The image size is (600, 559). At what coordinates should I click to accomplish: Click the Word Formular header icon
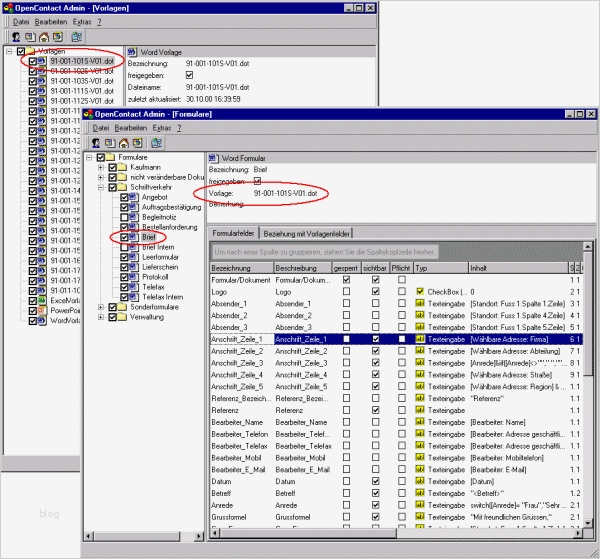tap(214, 158)
